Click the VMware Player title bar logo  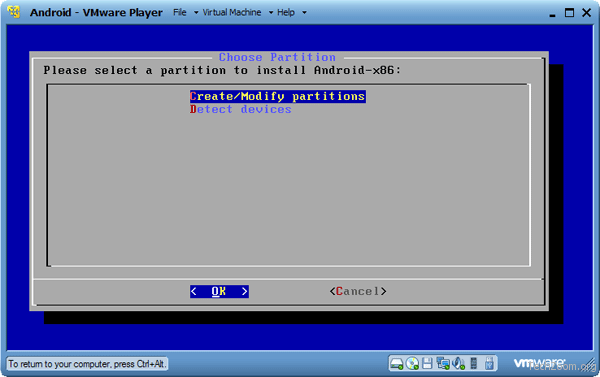(14, 12)
